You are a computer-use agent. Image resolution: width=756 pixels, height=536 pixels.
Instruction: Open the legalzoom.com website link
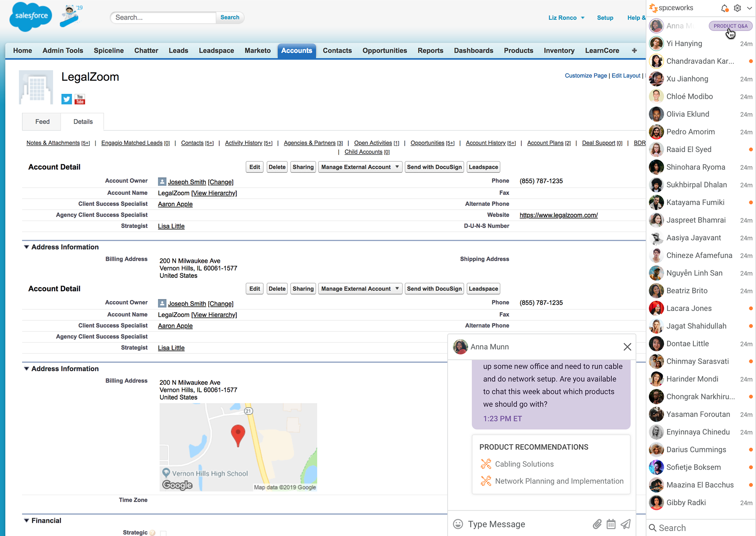click(558, 215)
